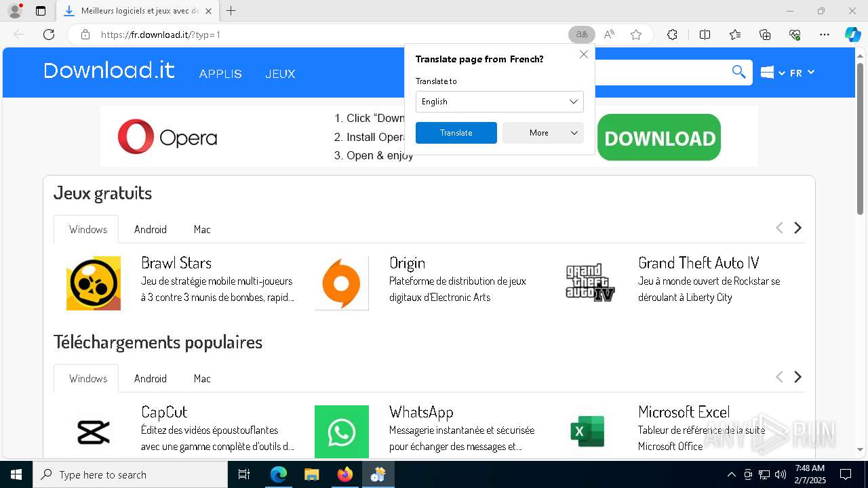The width and height of the screenshot is (868, 488).
Task: Close the Meilleurs logiciels browser tab
Action: 208,11
